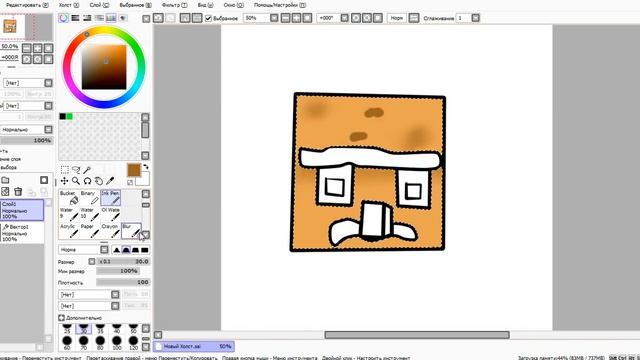This screenshot has height=360, width=640.
Task: Choose the magic wand tool
Action: coord(87,169)
